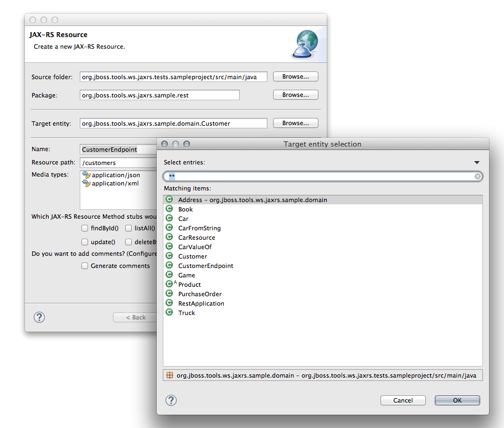Click the class icon beside RestApplication
The width and height of the screenshot is (504, 428).
[x=169, y=303]
